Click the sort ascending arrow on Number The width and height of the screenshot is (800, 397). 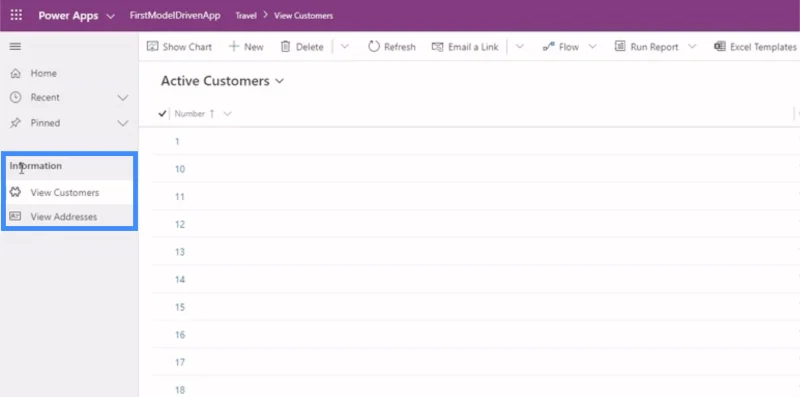(x=212, y=114)
